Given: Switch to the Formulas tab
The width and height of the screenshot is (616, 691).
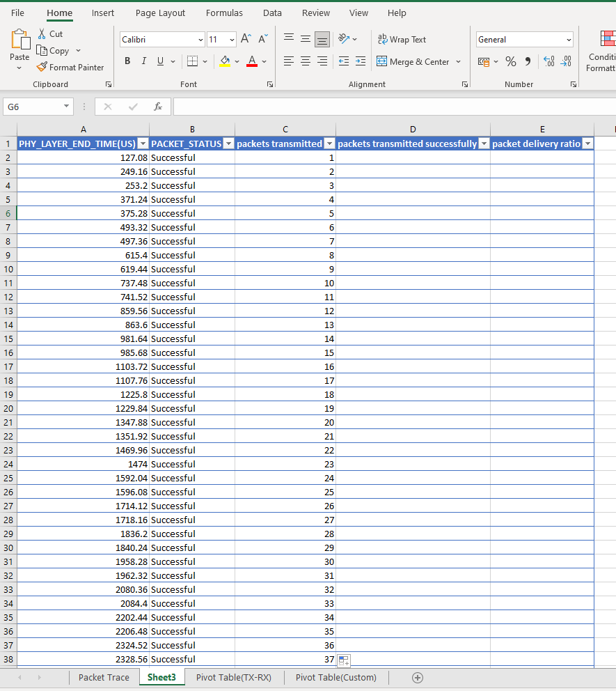Looking at the screenshot, I should click(224, 13).
